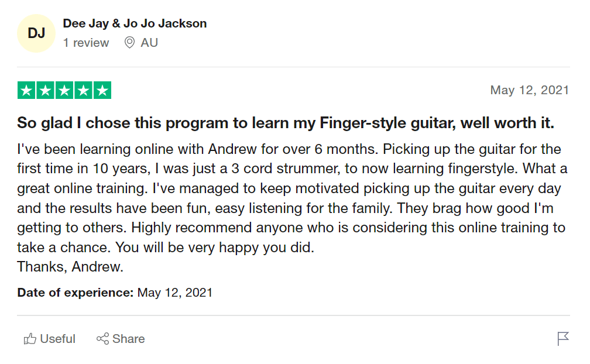Click the Share network icon
Viewport: 590px width, 364px height.
102,339
